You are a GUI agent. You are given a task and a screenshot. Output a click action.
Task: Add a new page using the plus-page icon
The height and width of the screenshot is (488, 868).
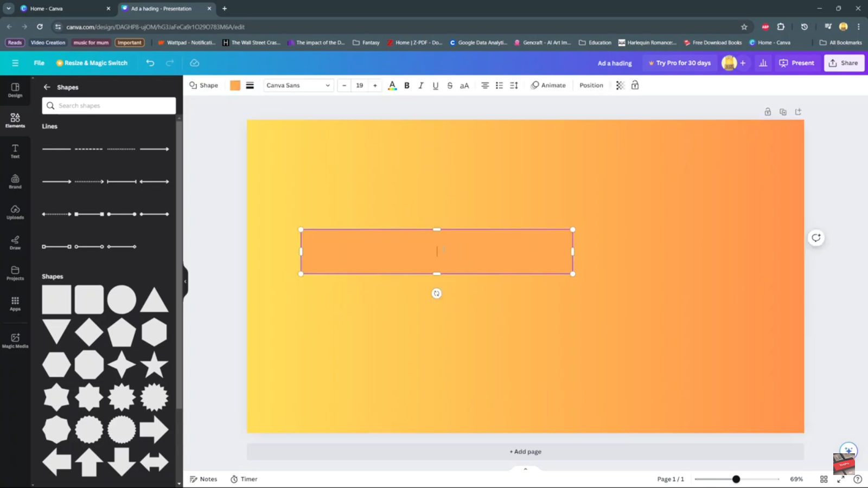click(x=798, y=112)
